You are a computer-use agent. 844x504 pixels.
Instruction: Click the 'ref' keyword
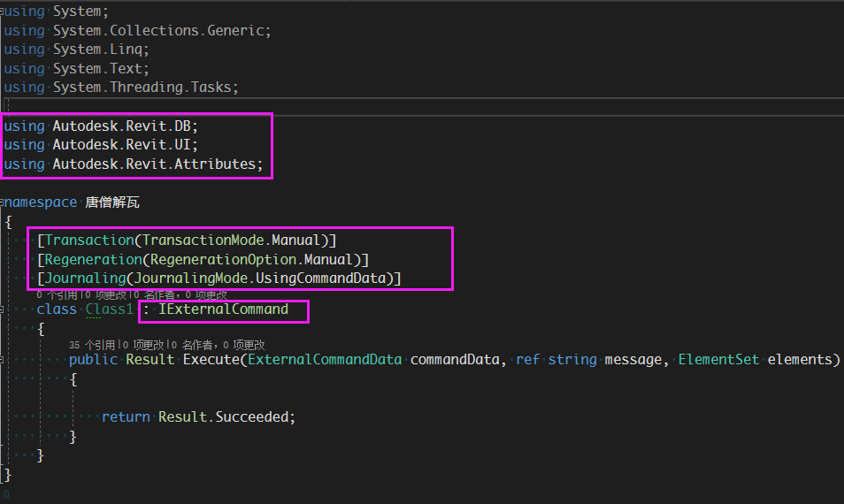(527, 359)
